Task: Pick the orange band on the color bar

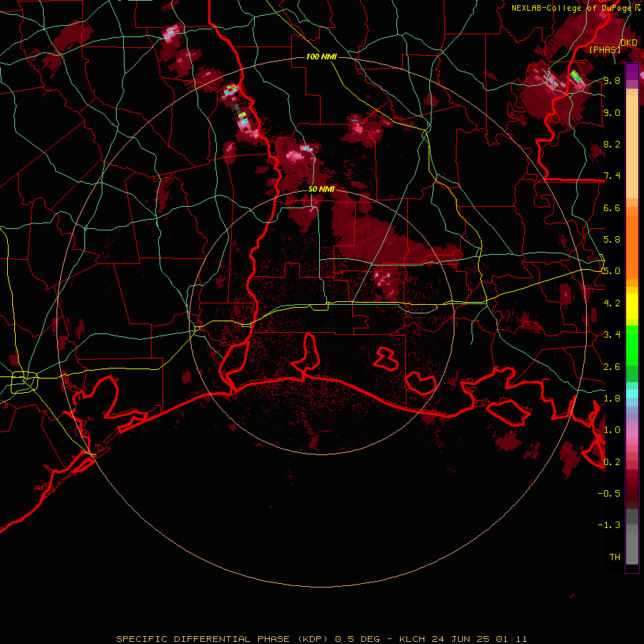Action: 632,246
